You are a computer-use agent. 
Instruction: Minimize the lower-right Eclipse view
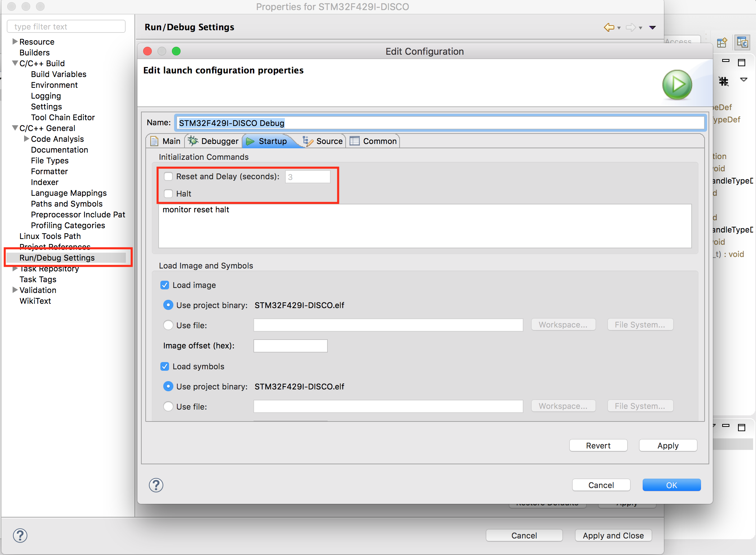(726, 426)
